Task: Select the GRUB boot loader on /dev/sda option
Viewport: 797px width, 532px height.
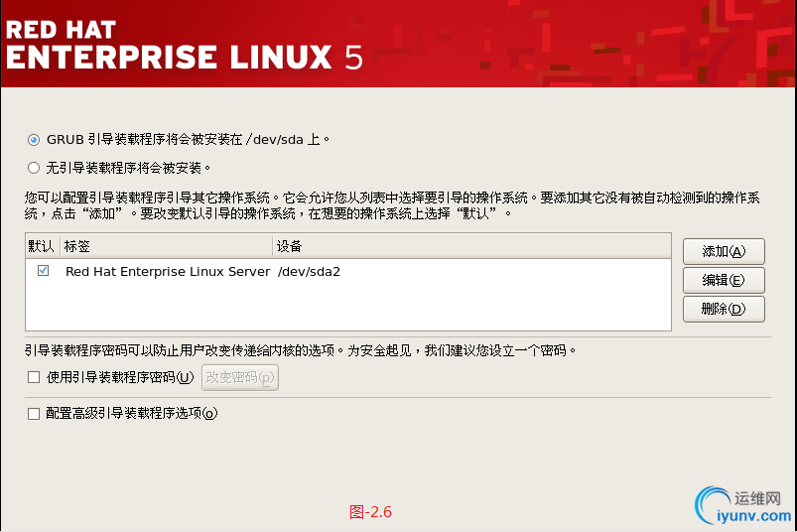Action: coord(34,140)
